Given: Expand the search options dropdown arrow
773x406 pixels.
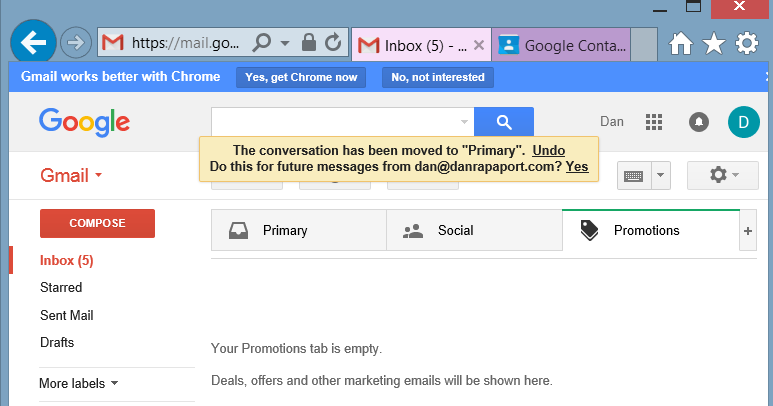Looking at the screenshot, I should pos(464,122).
